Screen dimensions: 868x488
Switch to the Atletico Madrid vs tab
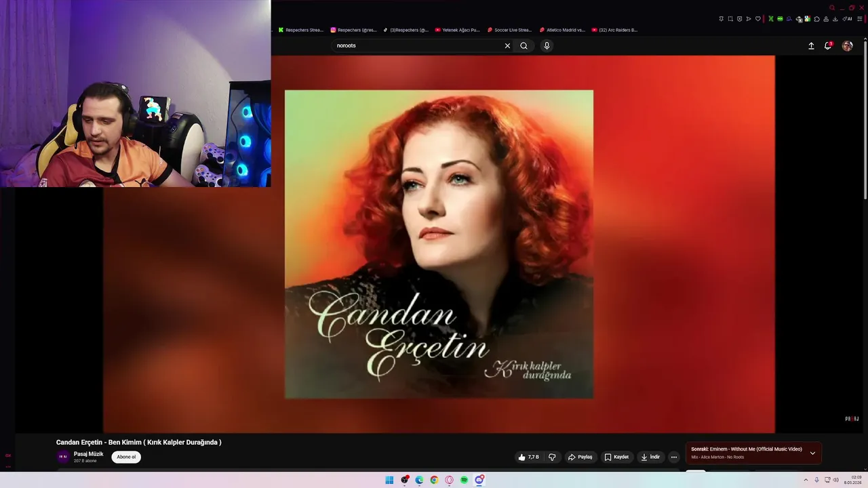[562, 30]
